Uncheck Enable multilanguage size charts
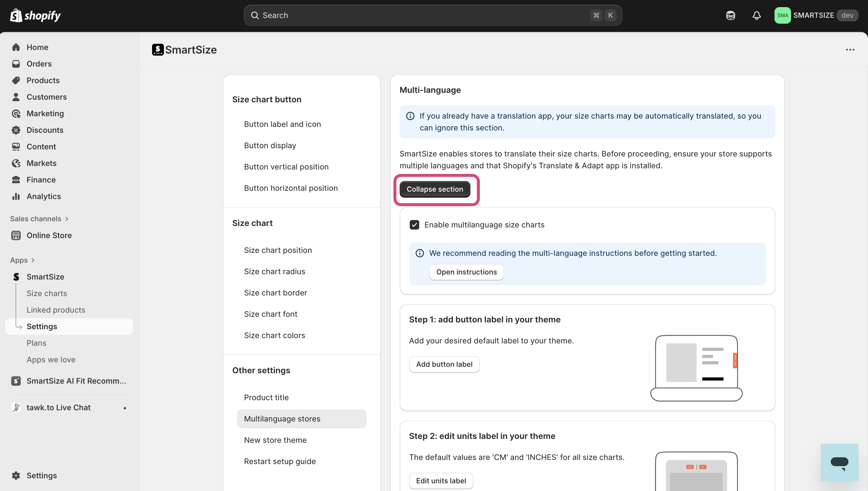This screenshot has height=491, width=868. coord(414,225)
